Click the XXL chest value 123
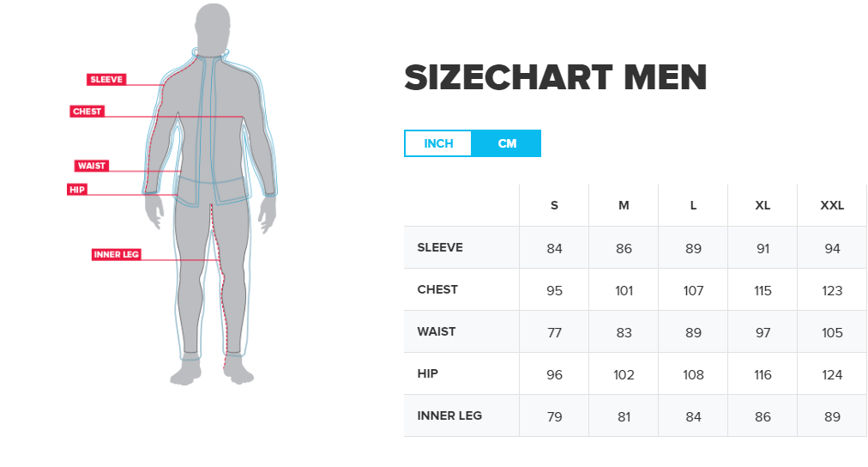 (x=832, y=291)
